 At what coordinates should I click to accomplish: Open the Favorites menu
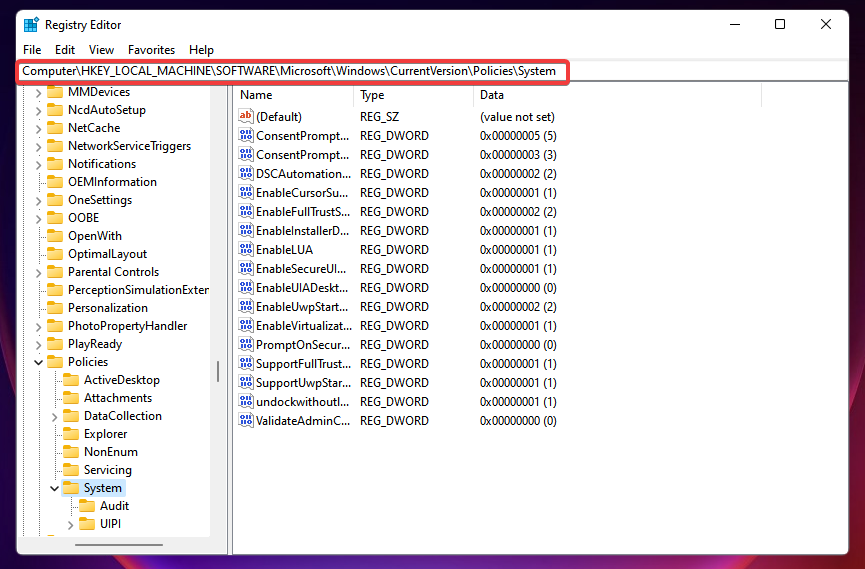point(151,50)
